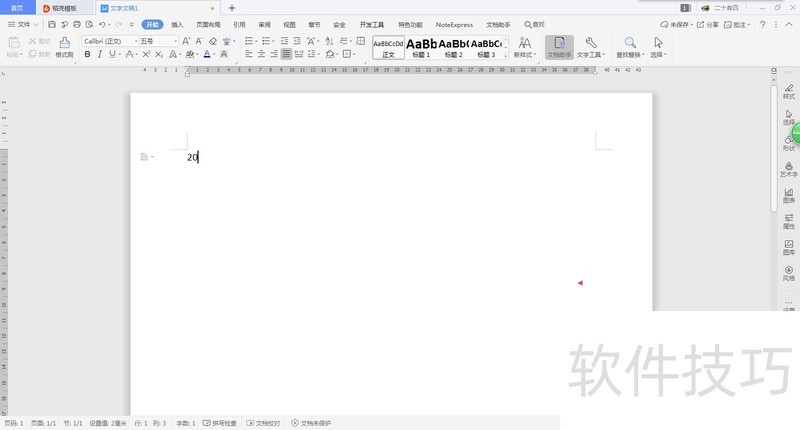Open the 文件 menu
Screen dimensions: 800x430
tap(23, 24)
